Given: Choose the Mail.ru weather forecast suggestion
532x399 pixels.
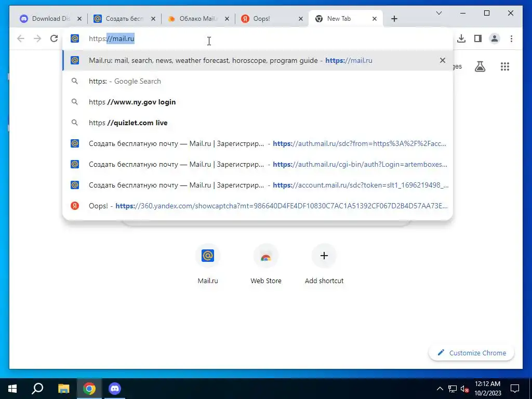Looking at the screenshot, I should point(258,60).
